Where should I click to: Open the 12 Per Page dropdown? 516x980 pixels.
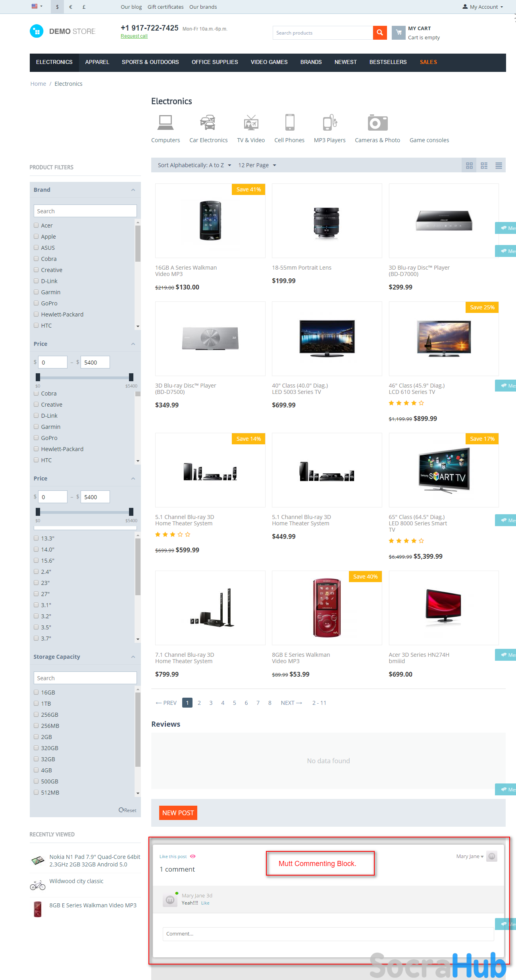[257, 165]
